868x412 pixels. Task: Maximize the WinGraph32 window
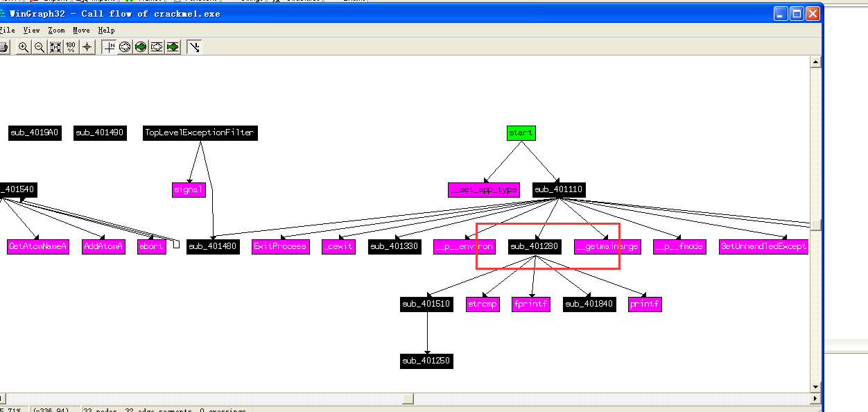tap(797, 13)
